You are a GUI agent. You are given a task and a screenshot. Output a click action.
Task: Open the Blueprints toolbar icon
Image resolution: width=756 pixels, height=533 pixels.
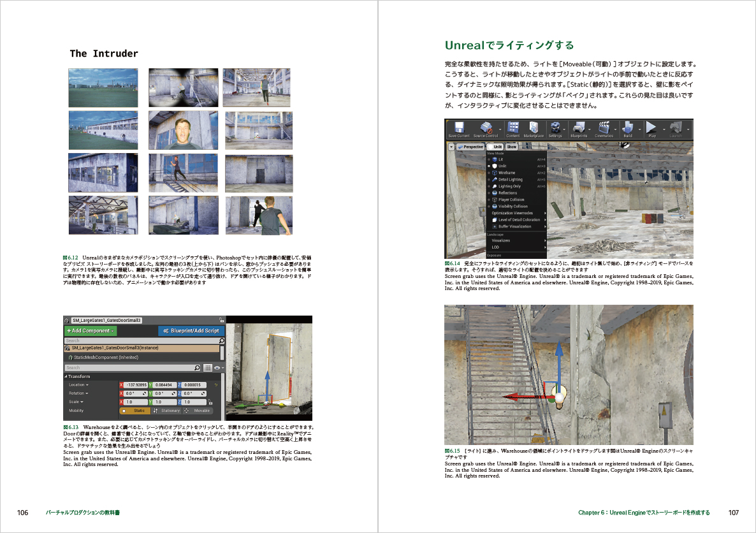(578, 128)
